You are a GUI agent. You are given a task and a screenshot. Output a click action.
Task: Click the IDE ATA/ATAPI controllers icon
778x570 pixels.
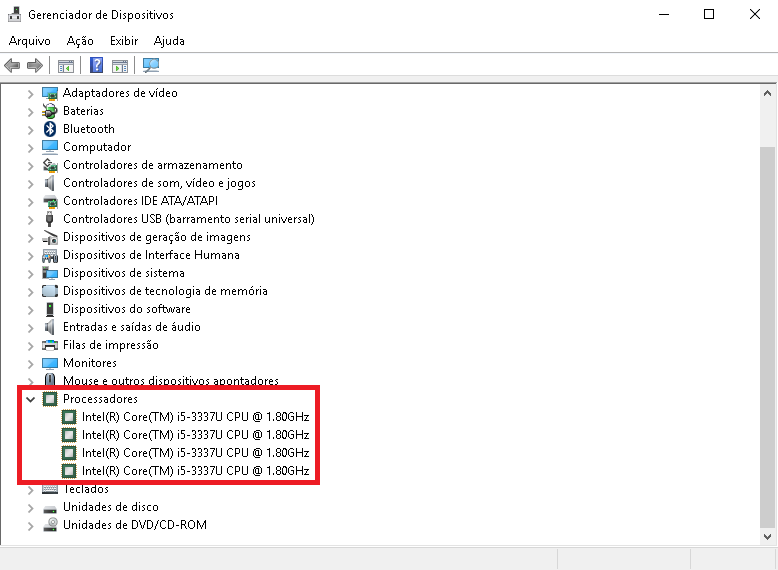(x=50, y=201)
